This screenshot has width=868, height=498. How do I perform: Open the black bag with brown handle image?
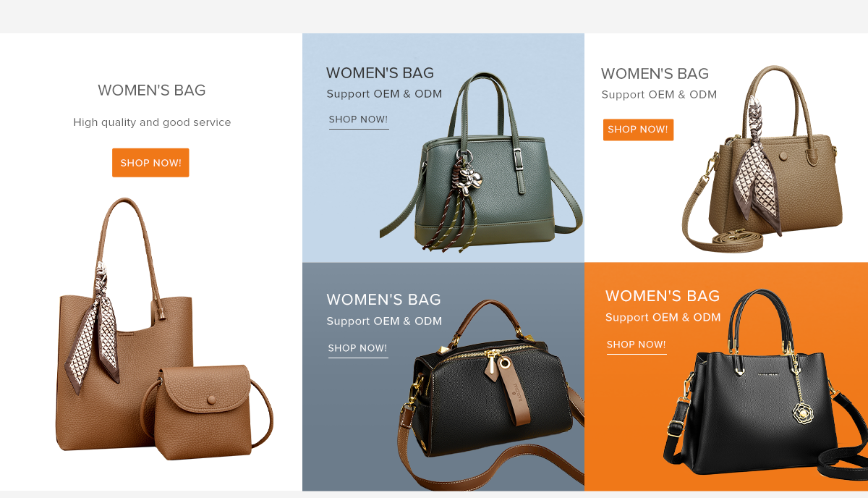[x=492, y=394]
